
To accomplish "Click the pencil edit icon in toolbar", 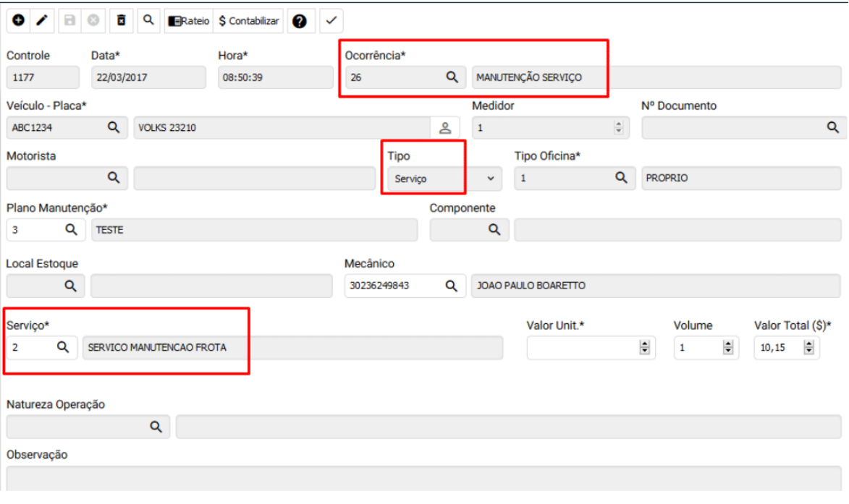I will pos(41,21).
